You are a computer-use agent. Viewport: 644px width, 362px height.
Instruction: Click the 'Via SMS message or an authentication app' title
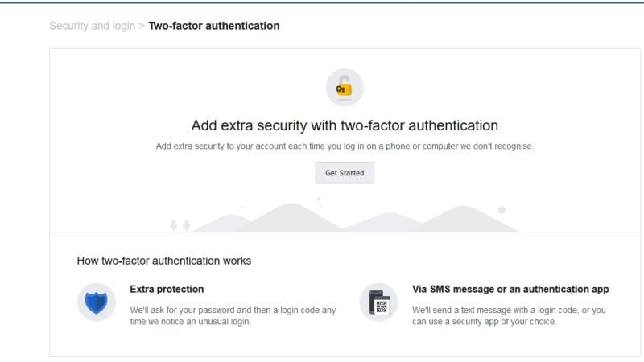510,289
